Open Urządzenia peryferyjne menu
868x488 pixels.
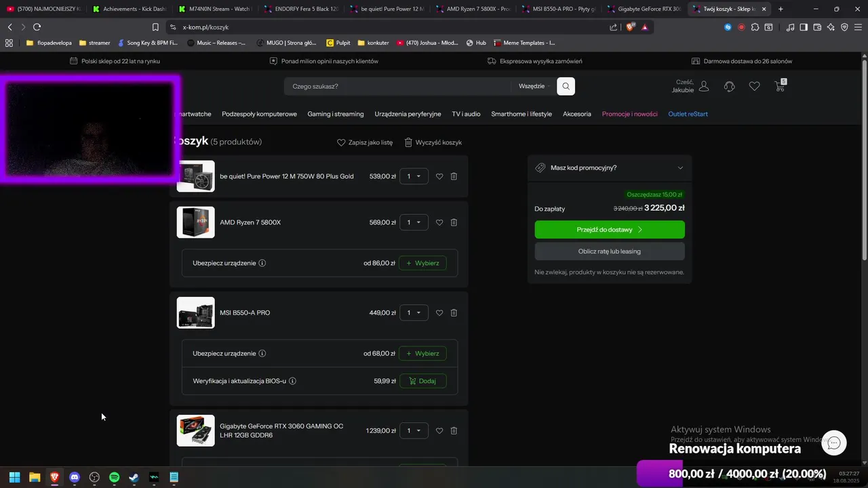[408, 114]
